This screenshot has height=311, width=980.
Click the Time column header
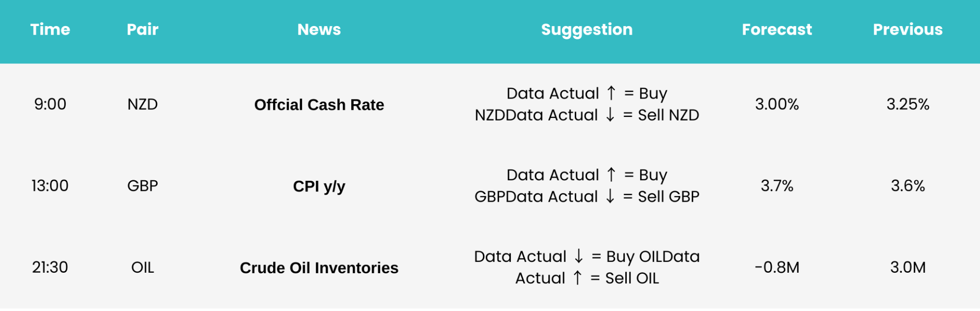(x=50, y=30)
